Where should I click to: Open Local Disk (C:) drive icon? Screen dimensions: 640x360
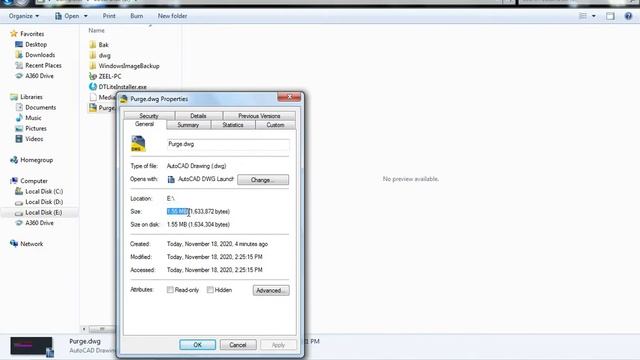click(19, 191)
